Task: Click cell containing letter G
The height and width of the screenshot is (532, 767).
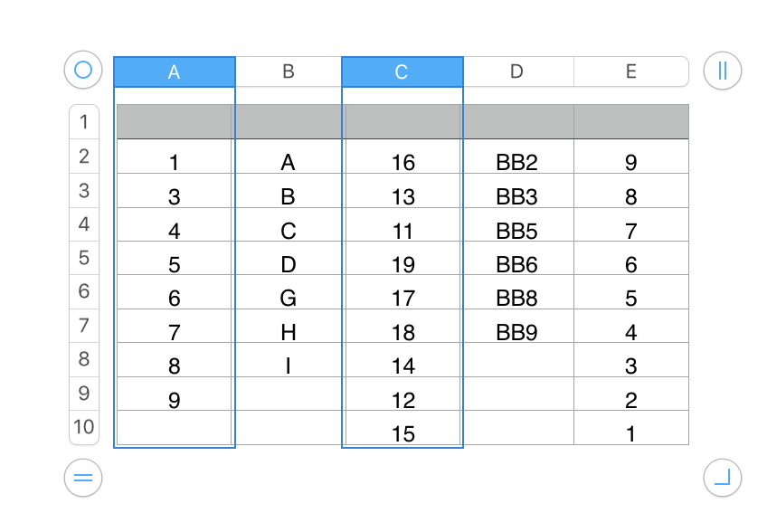Action: (289, 299)
